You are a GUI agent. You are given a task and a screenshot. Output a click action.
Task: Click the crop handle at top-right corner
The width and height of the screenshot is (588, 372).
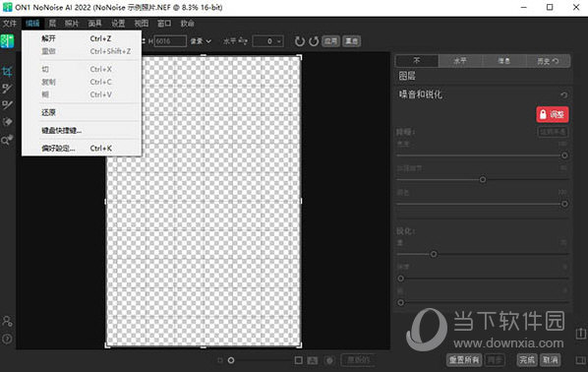click(x=300, y=57)
